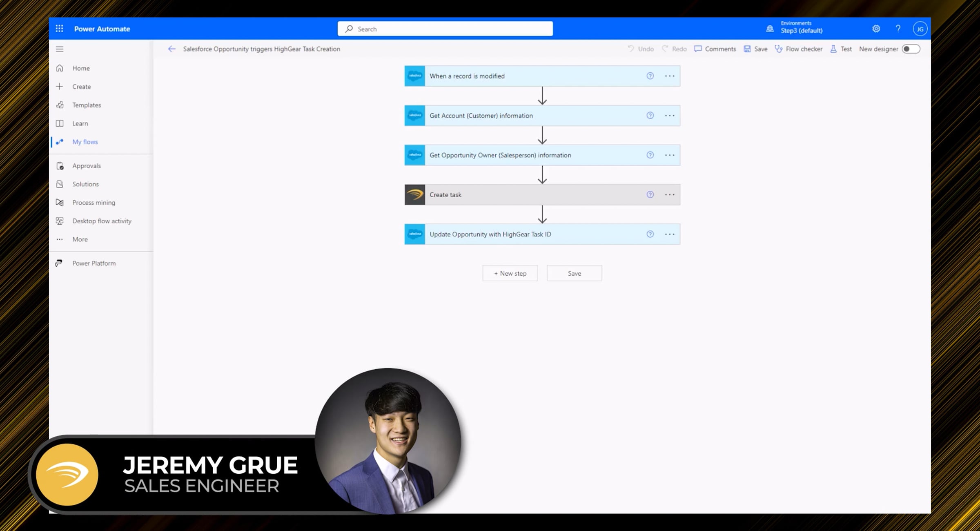Open Flow checker in the toolbar
The height and width of the screenshot is (531, 980).
[799, 49]
